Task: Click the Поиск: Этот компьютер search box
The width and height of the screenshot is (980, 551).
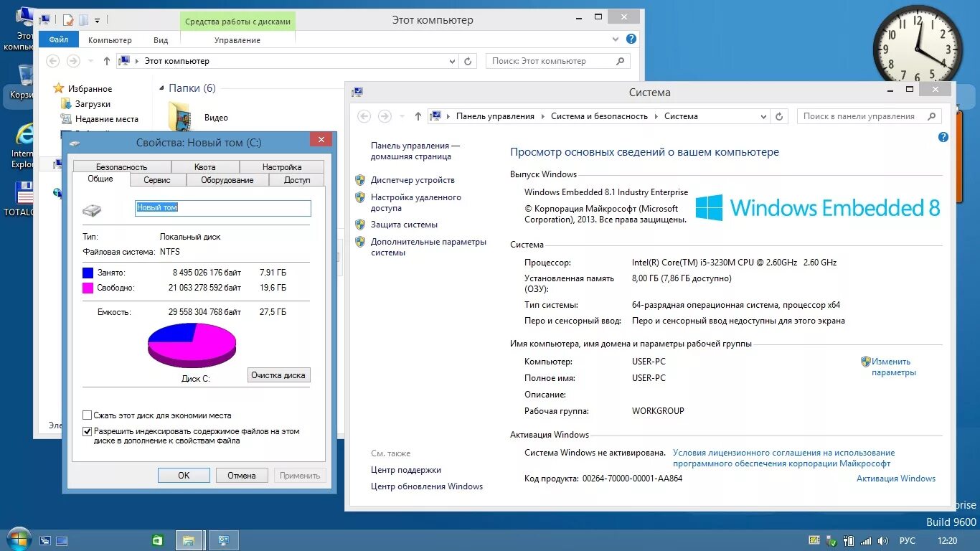Action: [x=558, y=61]
